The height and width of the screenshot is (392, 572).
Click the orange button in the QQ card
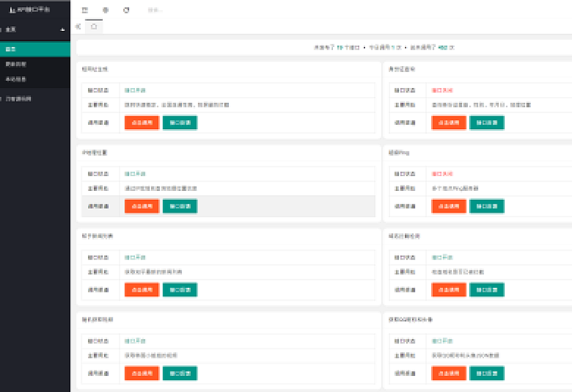coord(449,373)
